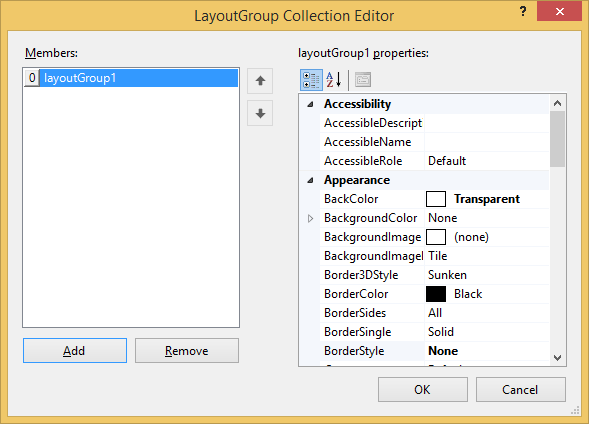
Task: Click the help question mark button
Action: [523, 12]
